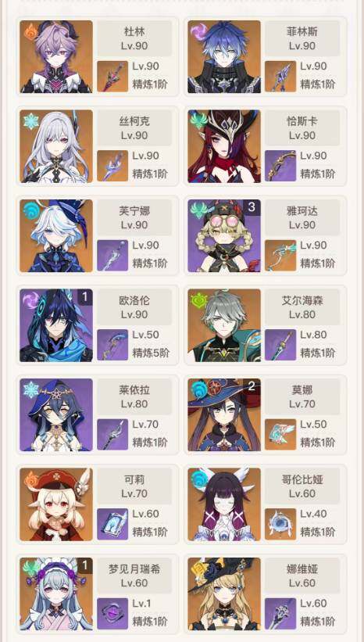Click the Cryo element badge on 丝柯克's portrait
Viewport: 364px width, 642px height.
(x=31, y=121)
